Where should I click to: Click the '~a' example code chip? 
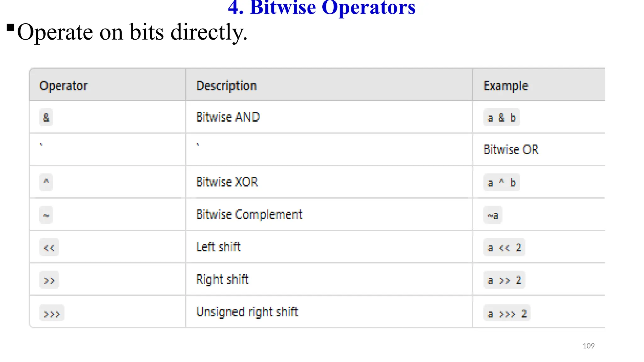(x=493, y=215)
